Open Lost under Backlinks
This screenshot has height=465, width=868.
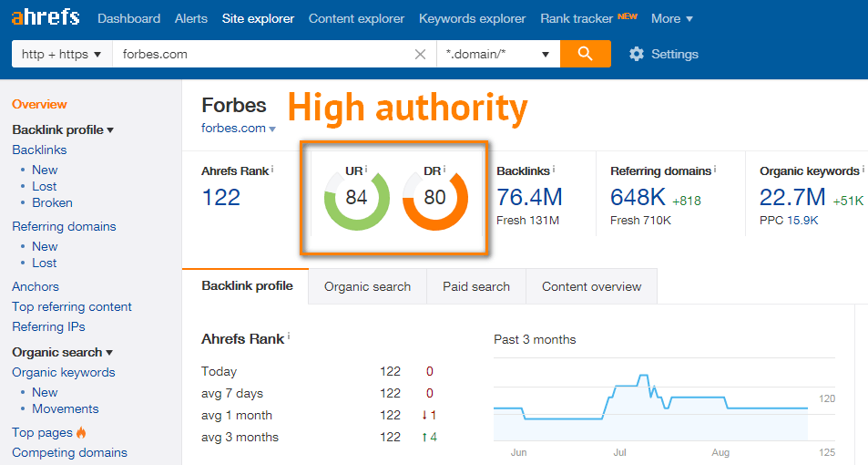pyautogui.click(x=45, y=186)
